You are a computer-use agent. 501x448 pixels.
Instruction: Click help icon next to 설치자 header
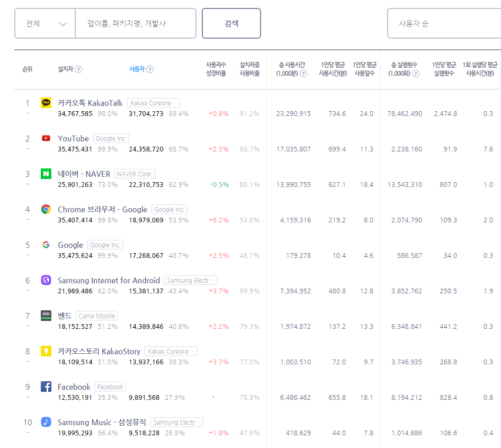click(x=78, y=69)
